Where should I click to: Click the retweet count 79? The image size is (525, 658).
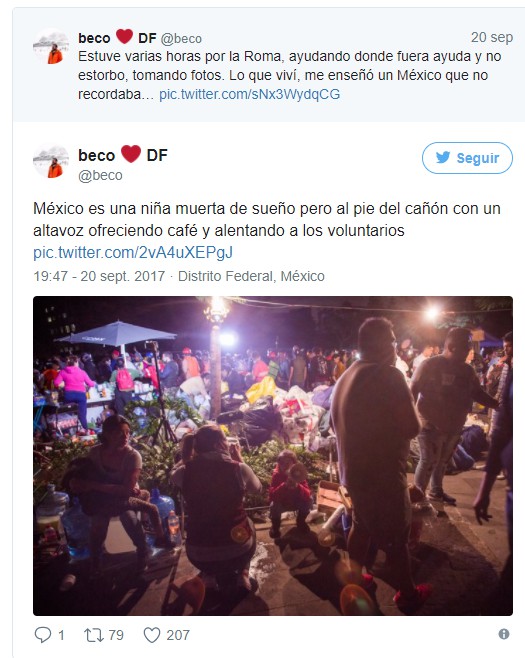pyautogui.click(x=116, y=635)
